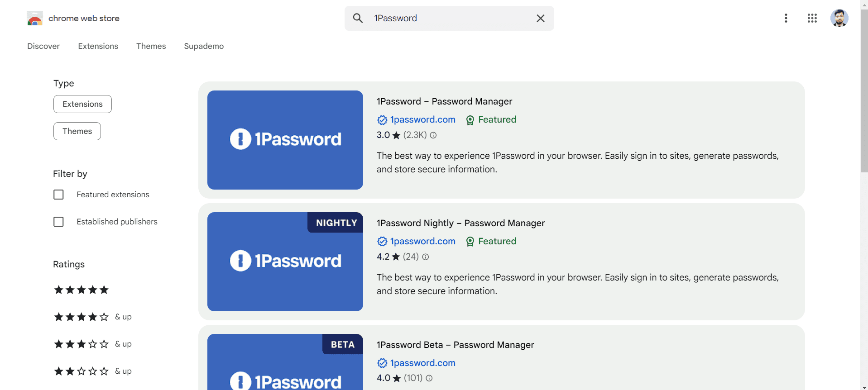Enable the Featured extensions filter
The image size is (868, 390).
tap(59, 195)
